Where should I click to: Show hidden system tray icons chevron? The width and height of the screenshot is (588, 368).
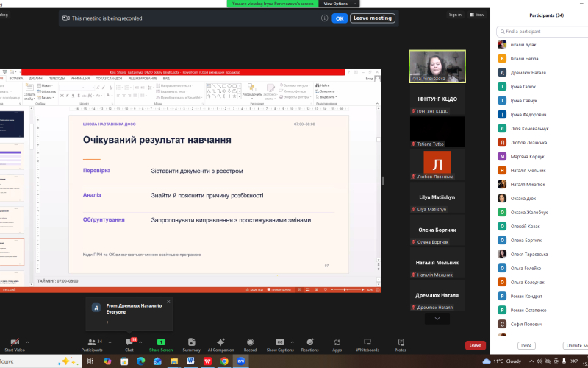532,361
